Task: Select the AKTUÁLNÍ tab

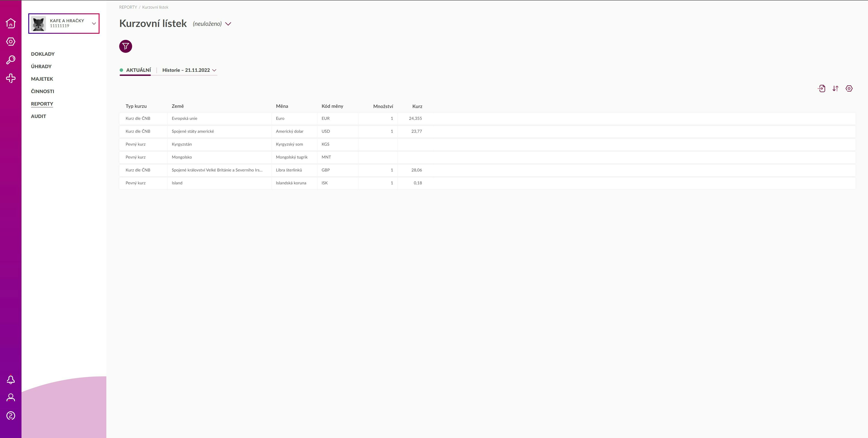Action: click(136, 70)
